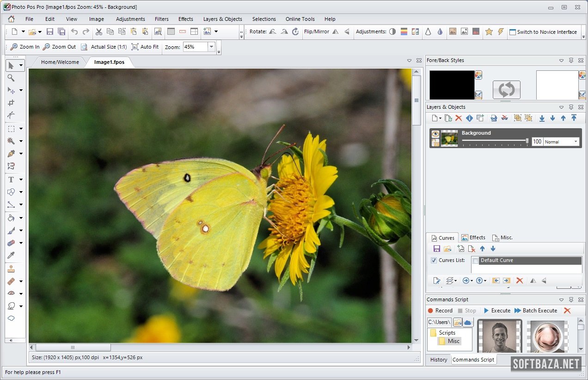Click the Zoom In toolbar button
588x380 pixels.
[25, 47]
